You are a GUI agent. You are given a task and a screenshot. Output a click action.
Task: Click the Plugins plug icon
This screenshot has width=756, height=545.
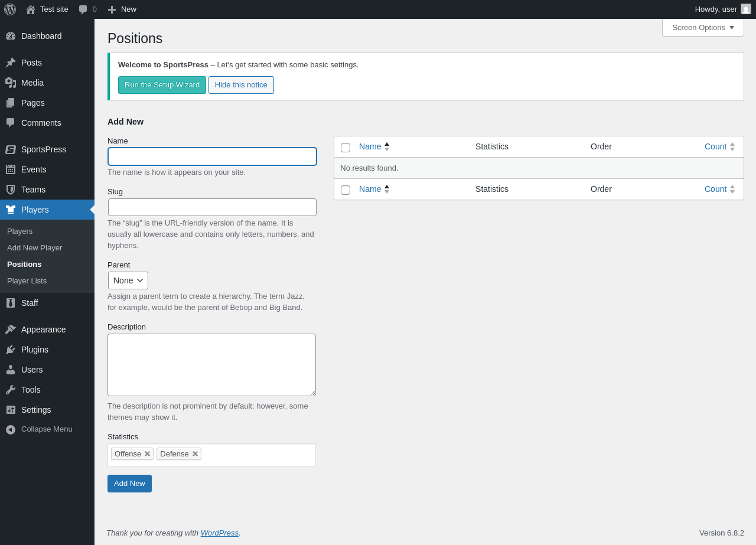pos(11,350)
